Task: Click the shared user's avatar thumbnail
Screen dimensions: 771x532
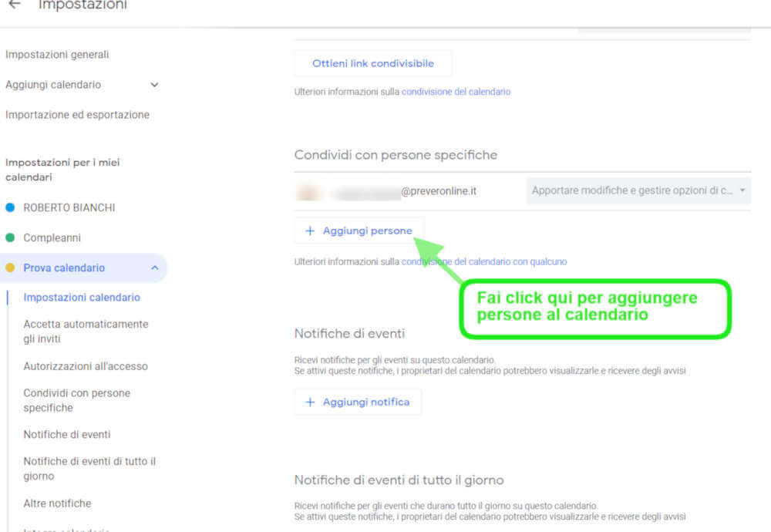Action: click(x=309, y=190)
